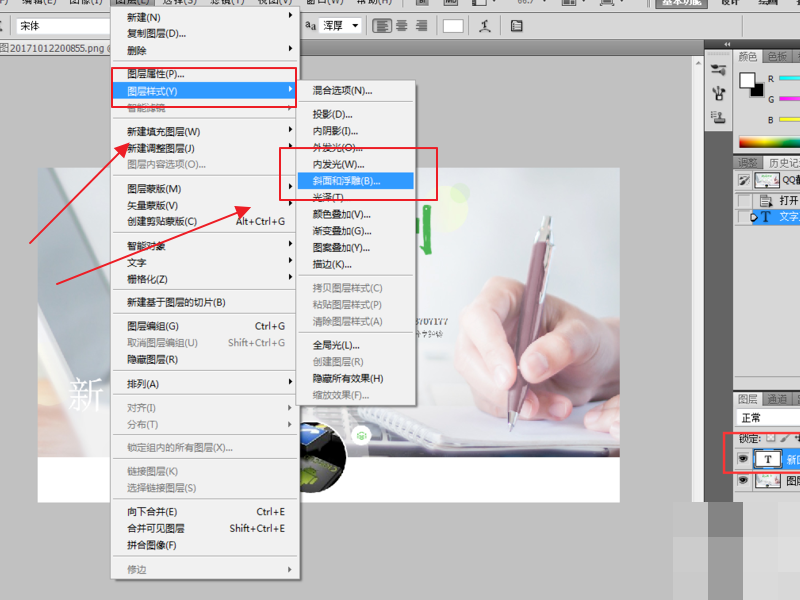
Task: Open clone source stamp icon
Action: tap(718, 117)
